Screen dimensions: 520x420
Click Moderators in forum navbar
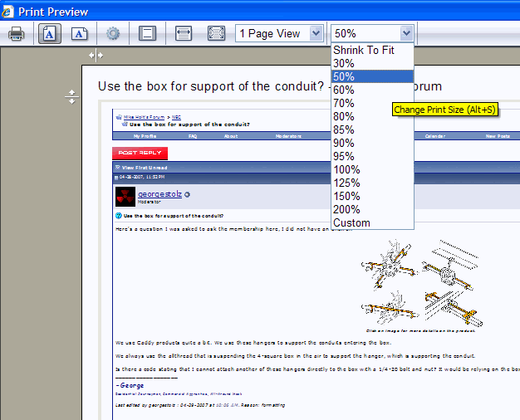coord(288,136)
